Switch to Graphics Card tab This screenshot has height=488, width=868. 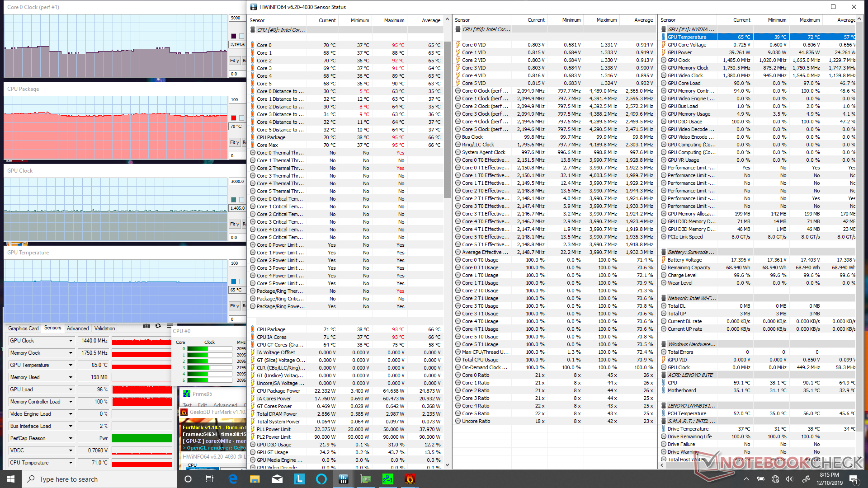point(23,328)
